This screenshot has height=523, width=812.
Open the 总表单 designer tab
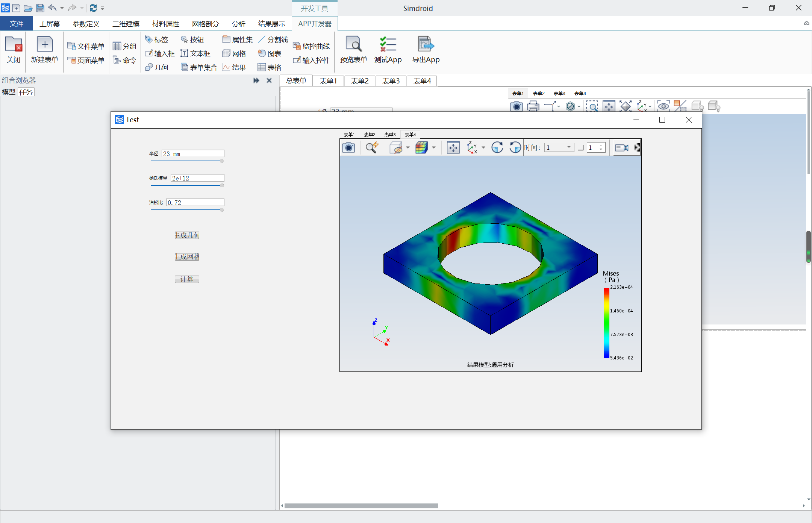(296, 81)
